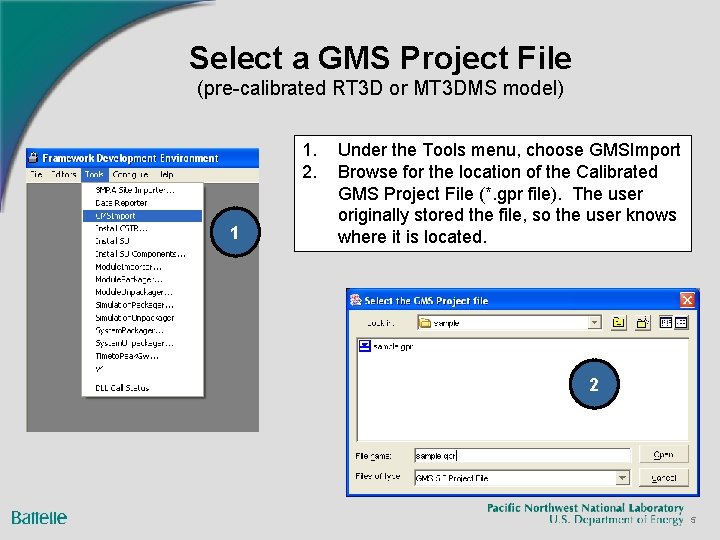Choose DLL Call Status from Tools menu
This screenshot has height=540, width=720.
pyautogui.click(x=142, y=388)
